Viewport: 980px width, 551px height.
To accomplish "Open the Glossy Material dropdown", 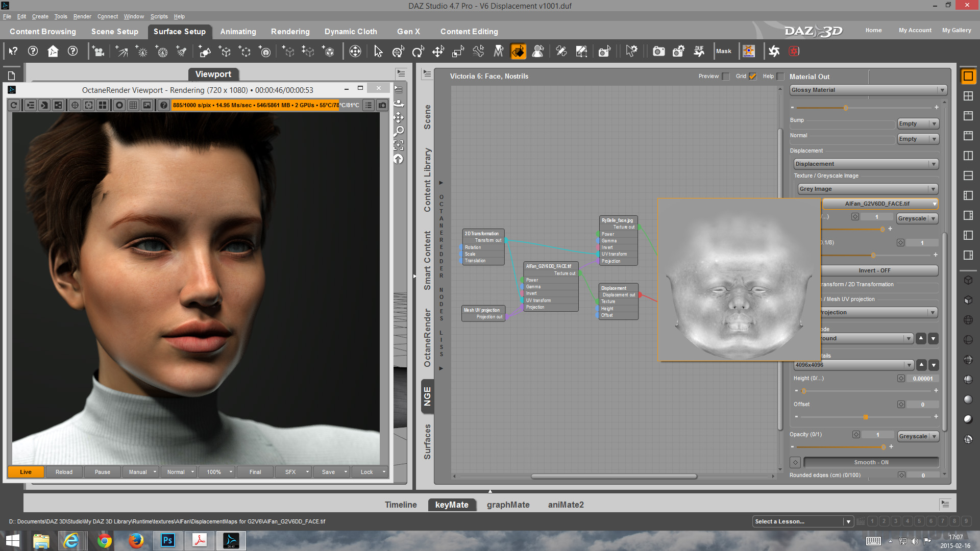I will point(868,90).
